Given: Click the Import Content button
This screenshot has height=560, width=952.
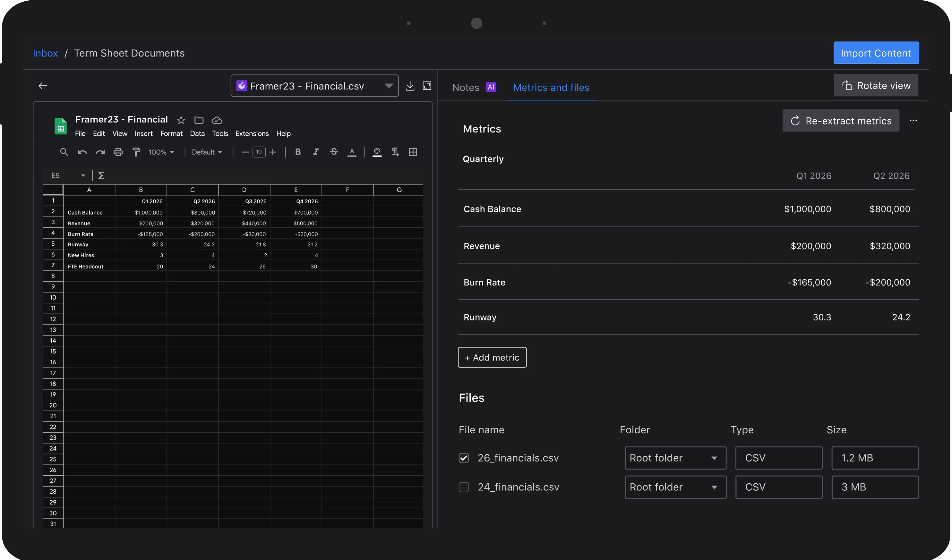Looking at the screenshot, I should coord(876,53).
